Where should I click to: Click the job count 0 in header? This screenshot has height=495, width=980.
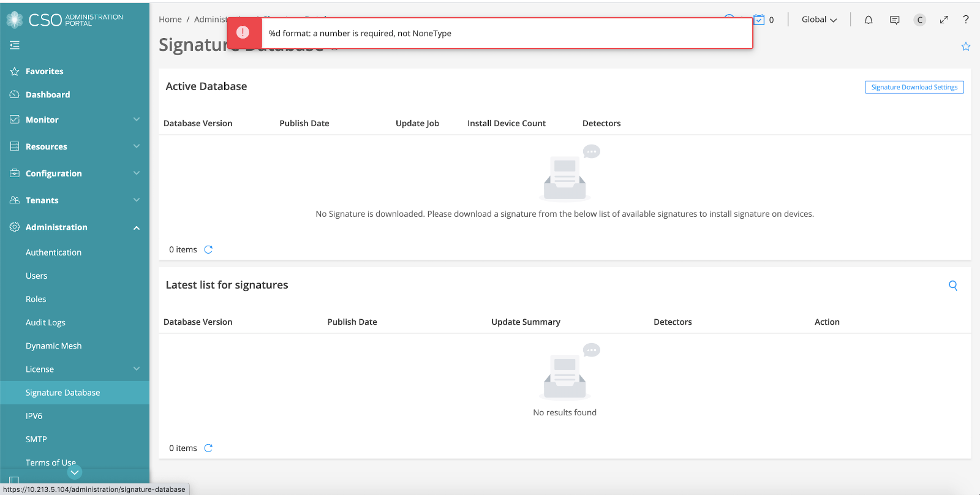[771, 20]
